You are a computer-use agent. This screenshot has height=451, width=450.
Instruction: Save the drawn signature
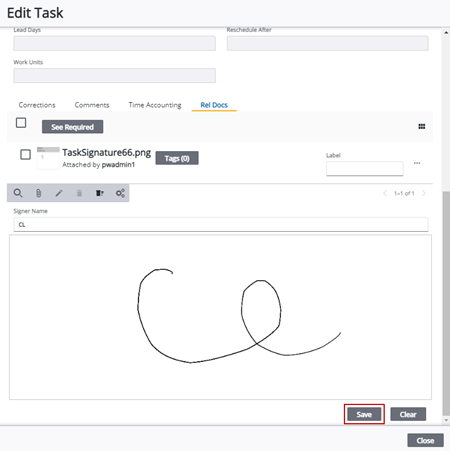coord(364,414)
